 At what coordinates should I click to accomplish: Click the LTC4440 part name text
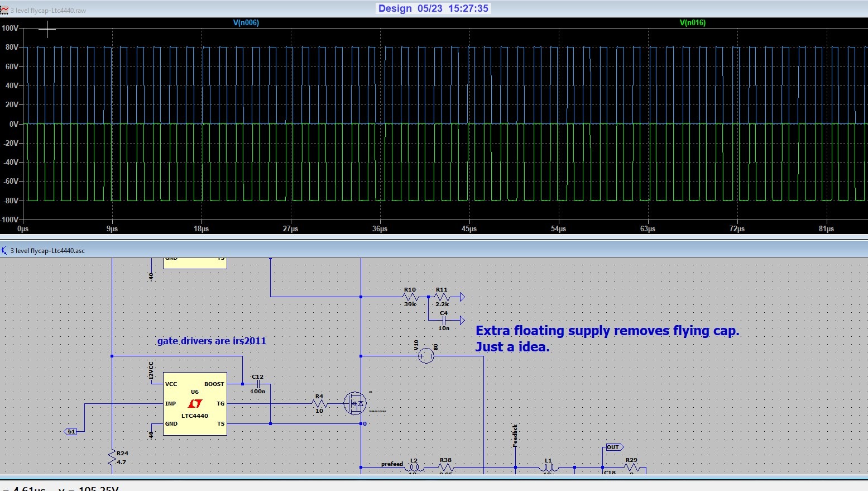[x=195, y=416]
